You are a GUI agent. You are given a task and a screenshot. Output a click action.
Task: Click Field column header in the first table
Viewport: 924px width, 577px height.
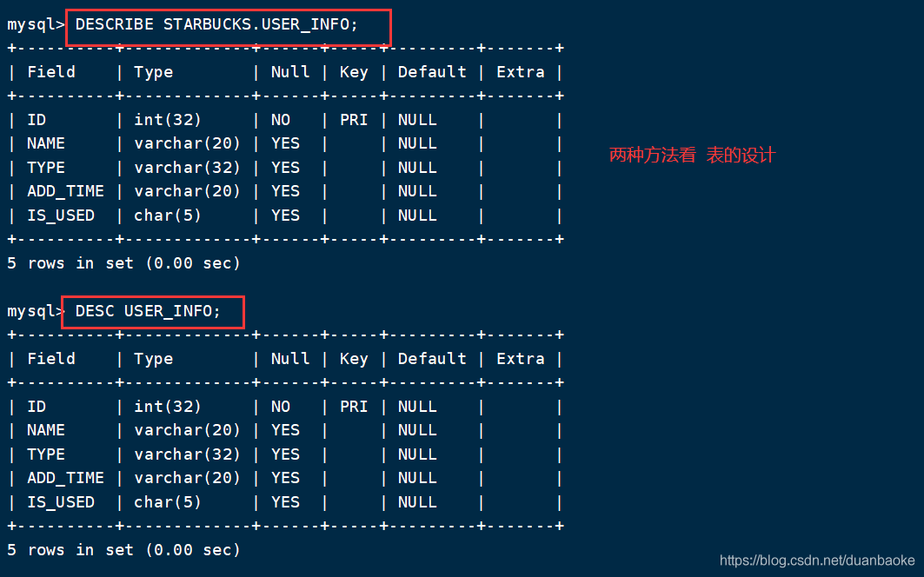(51, 72)
